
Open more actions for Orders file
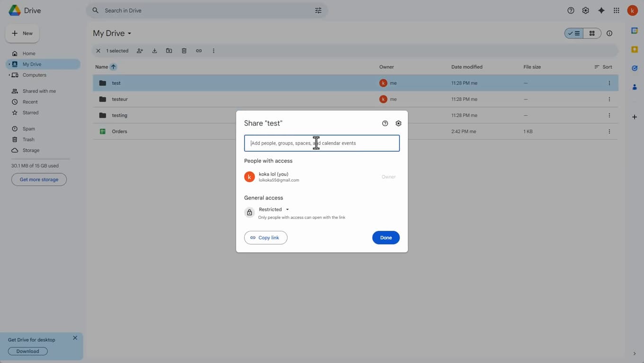pyautogui.click(x=609, y=131)
